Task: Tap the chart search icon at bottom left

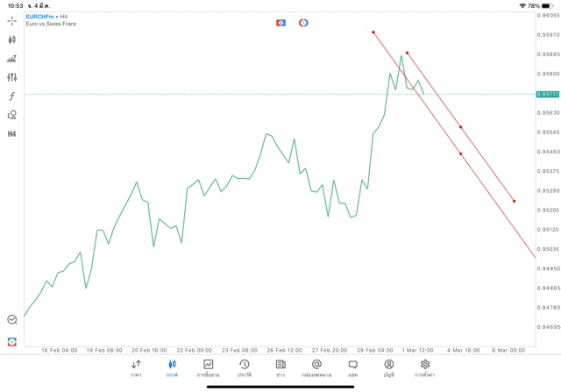Action: point(12,320)
